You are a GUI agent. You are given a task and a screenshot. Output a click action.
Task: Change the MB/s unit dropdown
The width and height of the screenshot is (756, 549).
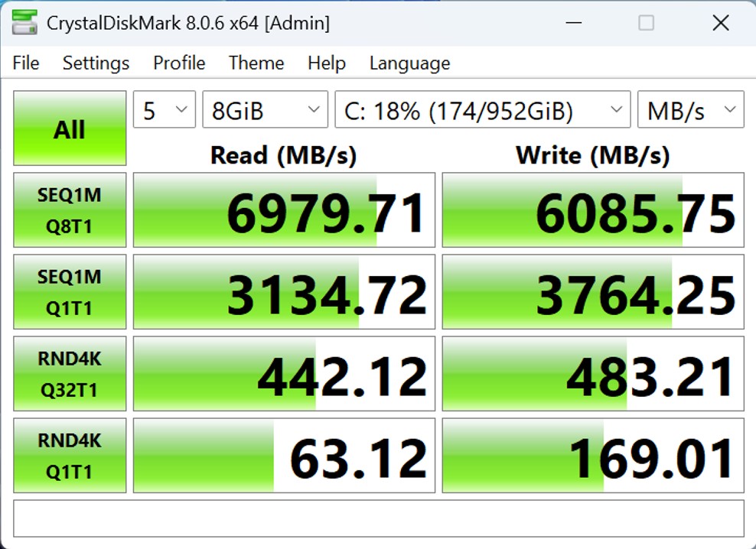click(690, 112)
